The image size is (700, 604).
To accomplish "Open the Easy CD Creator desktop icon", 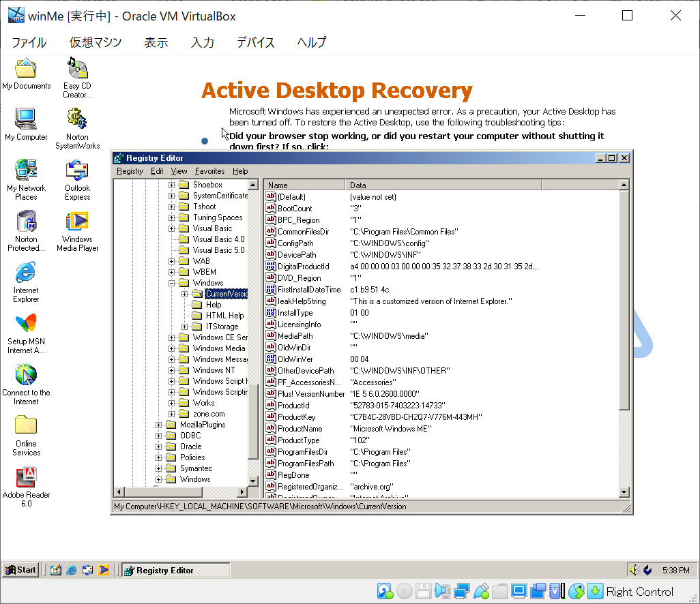I will point(77,78).
